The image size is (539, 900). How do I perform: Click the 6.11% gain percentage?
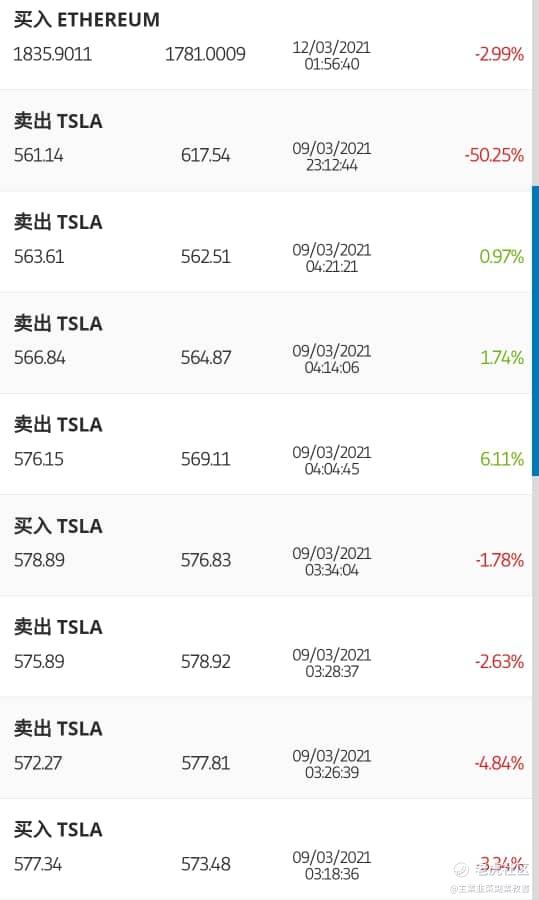[x=502, y=459]
